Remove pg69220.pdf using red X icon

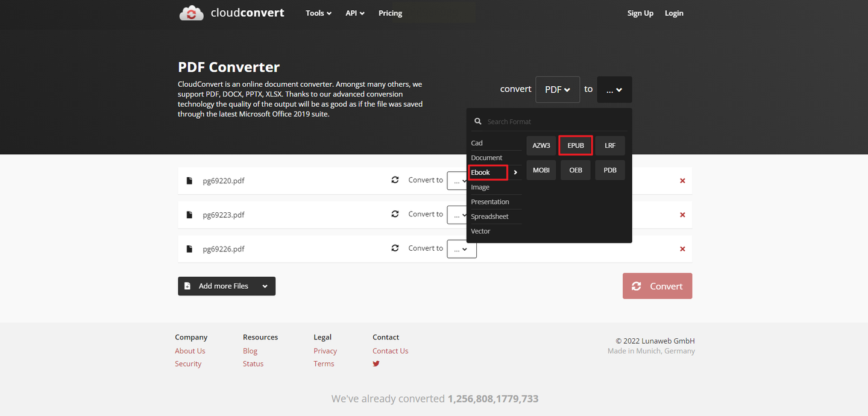[682, 181]
